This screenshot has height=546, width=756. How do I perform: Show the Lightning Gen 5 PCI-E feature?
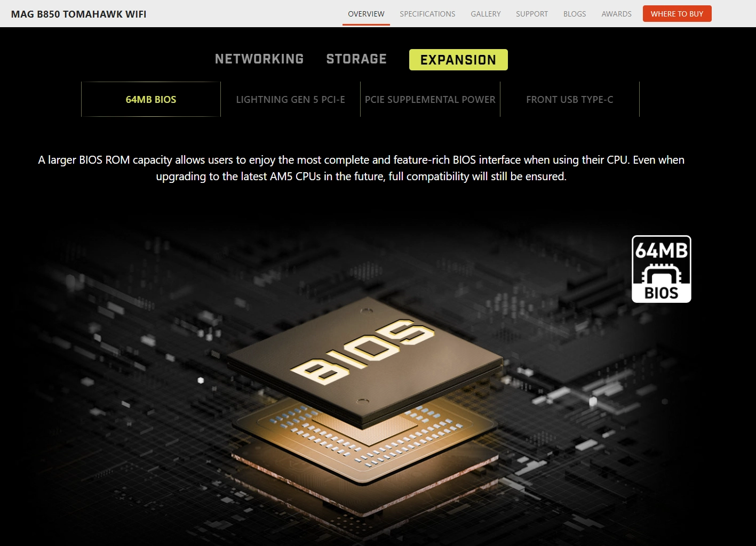point(290,100)
